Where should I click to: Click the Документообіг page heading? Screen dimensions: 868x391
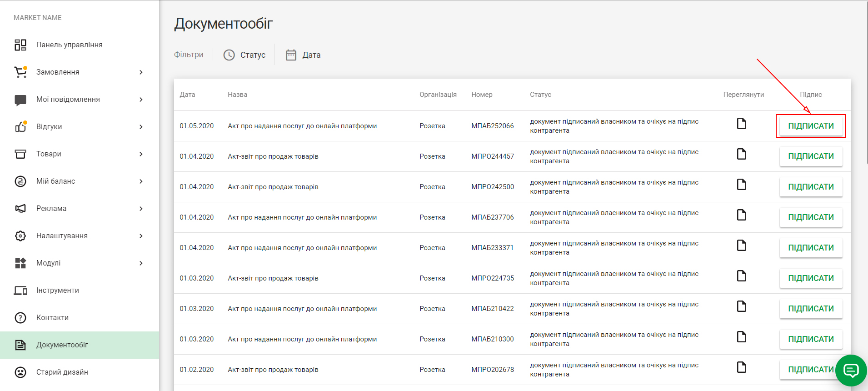point(224,24)
